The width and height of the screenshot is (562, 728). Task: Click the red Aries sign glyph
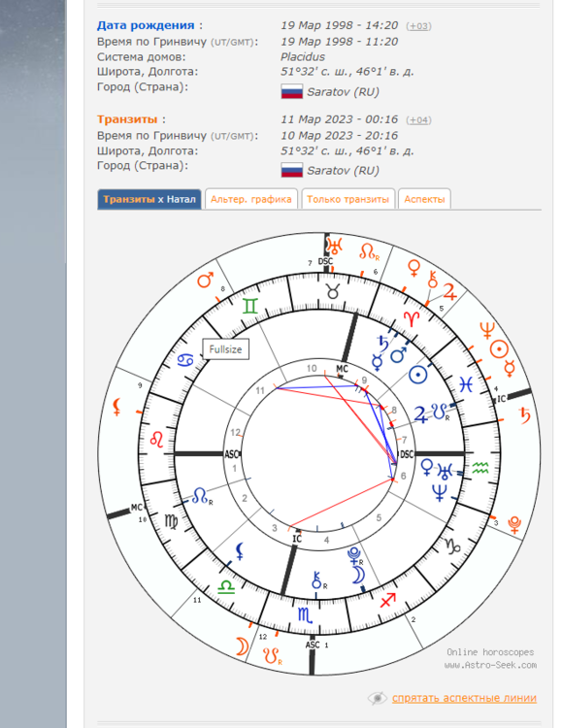coord(412,319)
